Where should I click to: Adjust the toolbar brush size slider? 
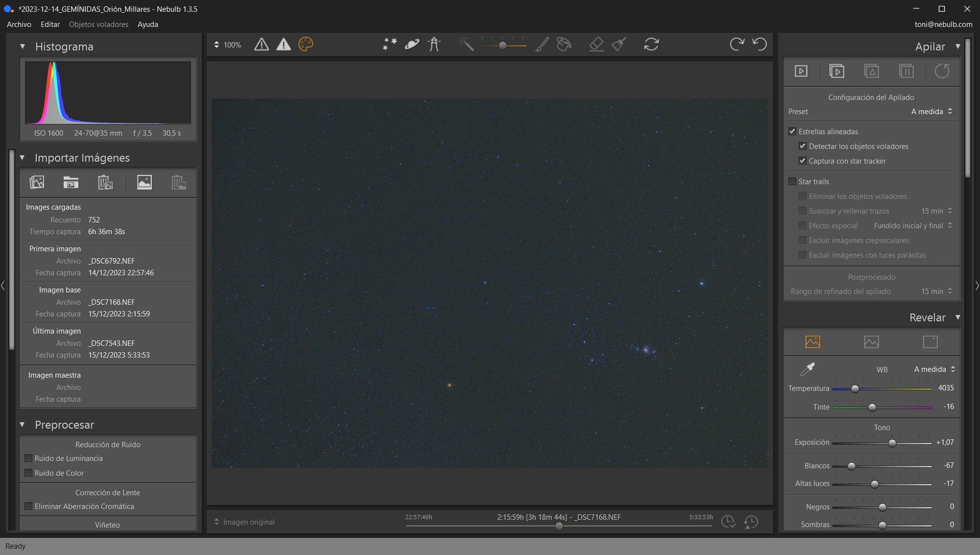503,46
